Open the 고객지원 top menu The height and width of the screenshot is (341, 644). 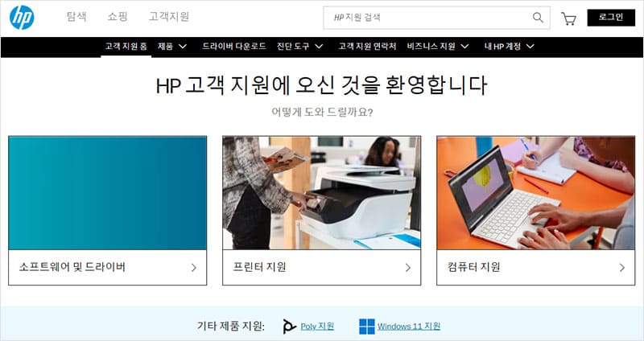169,17
